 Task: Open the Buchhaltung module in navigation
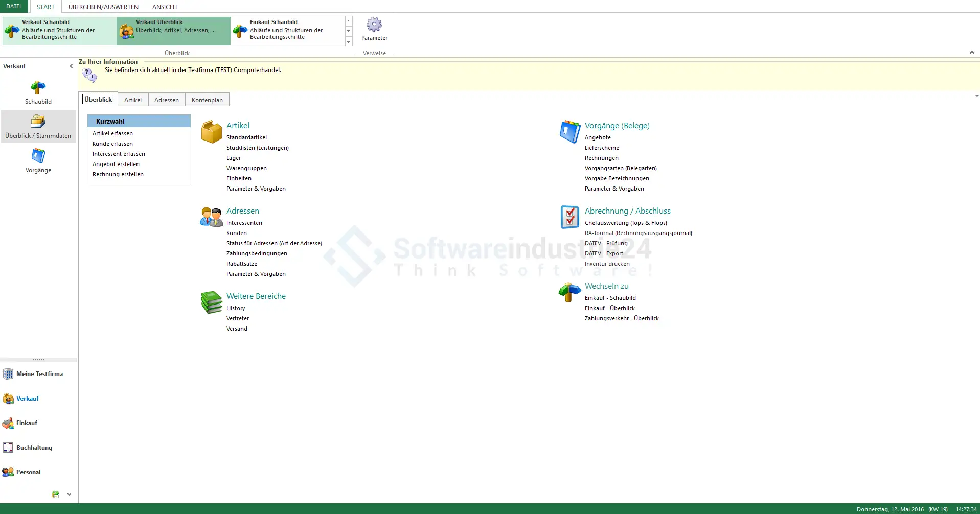34,448
